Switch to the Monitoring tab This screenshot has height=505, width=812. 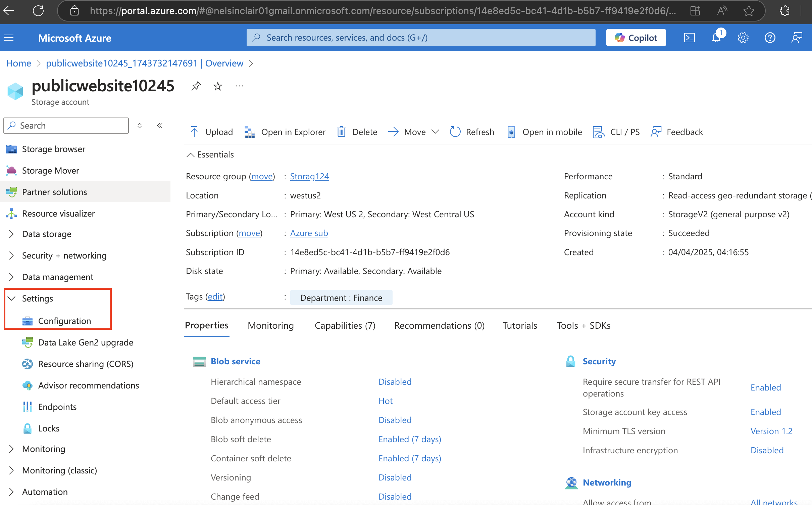point(271,325)
